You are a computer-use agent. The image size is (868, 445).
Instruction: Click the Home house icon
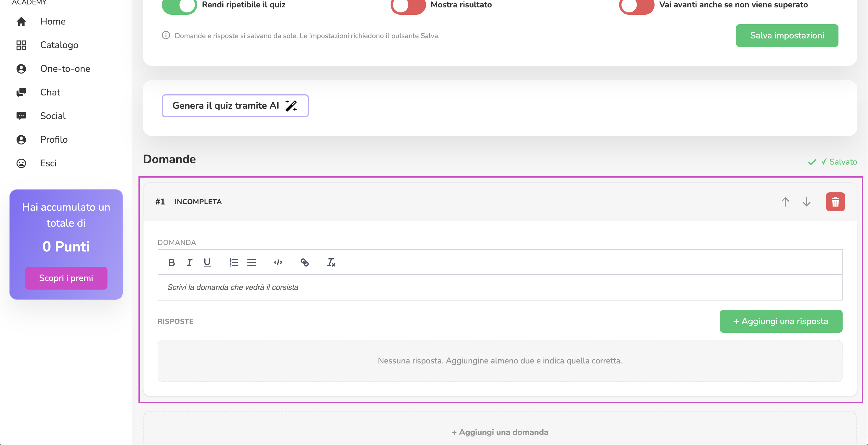point(21,22)
